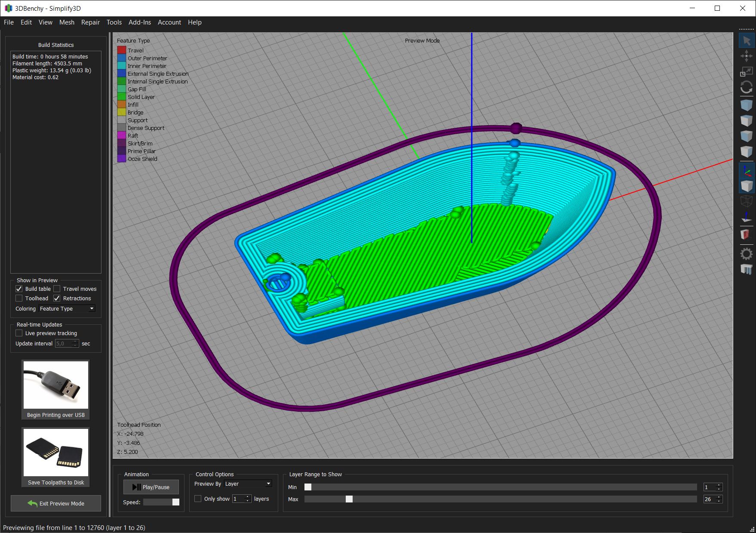Open the Account menu
The width and height of the screenshot is (756, 533).
pos(169,22)
